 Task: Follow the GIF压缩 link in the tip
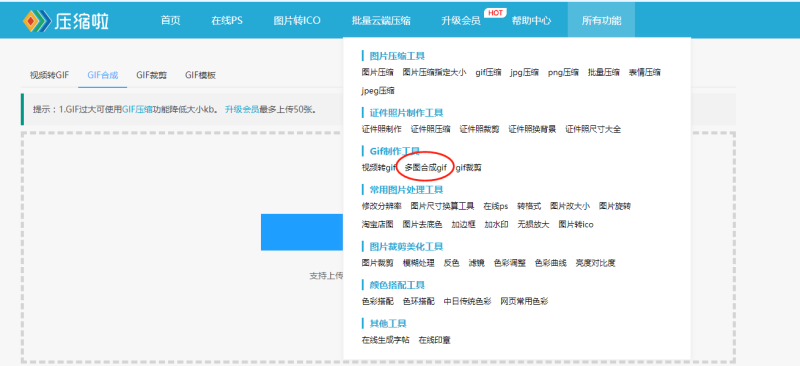pos(137,109)
